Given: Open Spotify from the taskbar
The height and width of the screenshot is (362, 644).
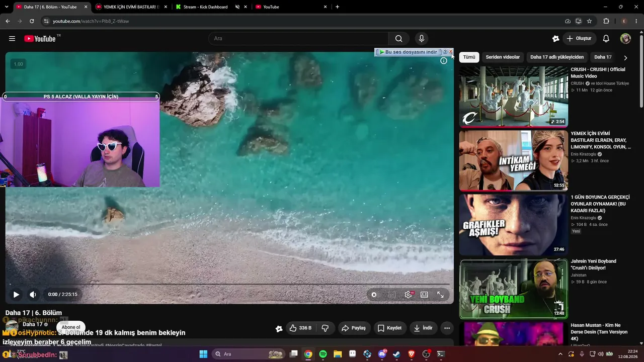Looking at the screenshot, I should point(323,354).
